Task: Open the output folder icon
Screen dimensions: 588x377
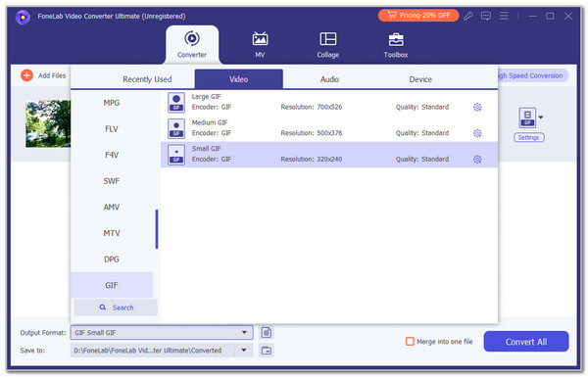Action: (x=267, y=351)
